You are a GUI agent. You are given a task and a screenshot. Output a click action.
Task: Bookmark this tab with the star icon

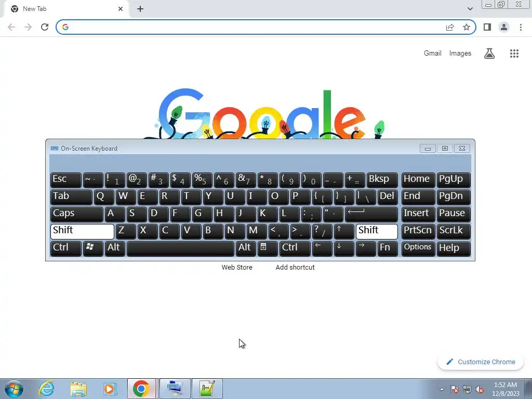pyautogui.click(x=467, y=27)
